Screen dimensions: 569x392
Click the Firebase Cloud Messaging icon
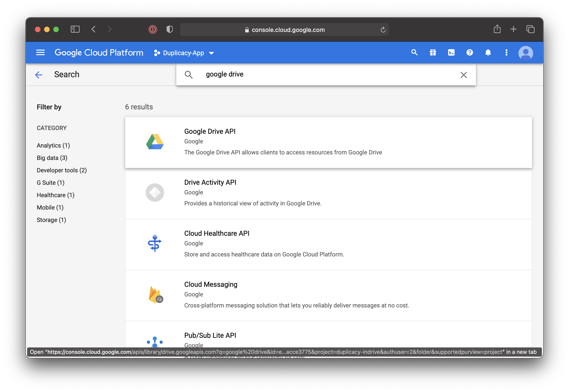coord(155,295)
